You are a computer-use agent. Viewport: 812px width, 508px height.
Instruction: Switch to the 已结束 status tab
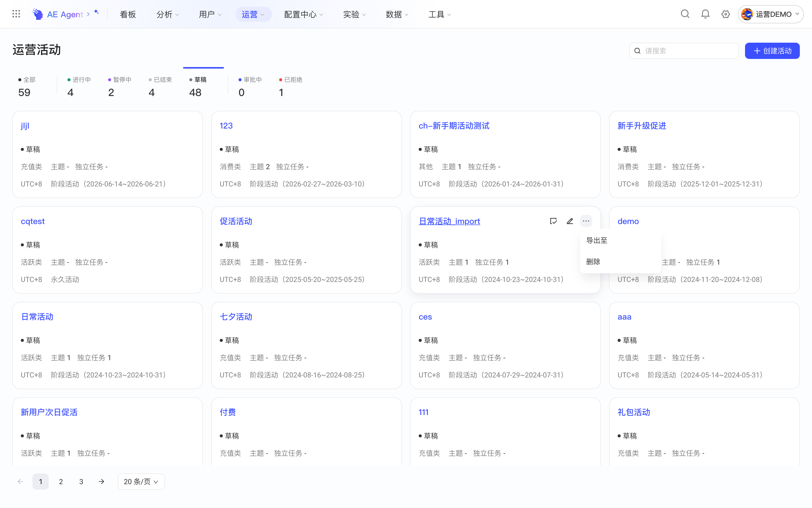160,87
